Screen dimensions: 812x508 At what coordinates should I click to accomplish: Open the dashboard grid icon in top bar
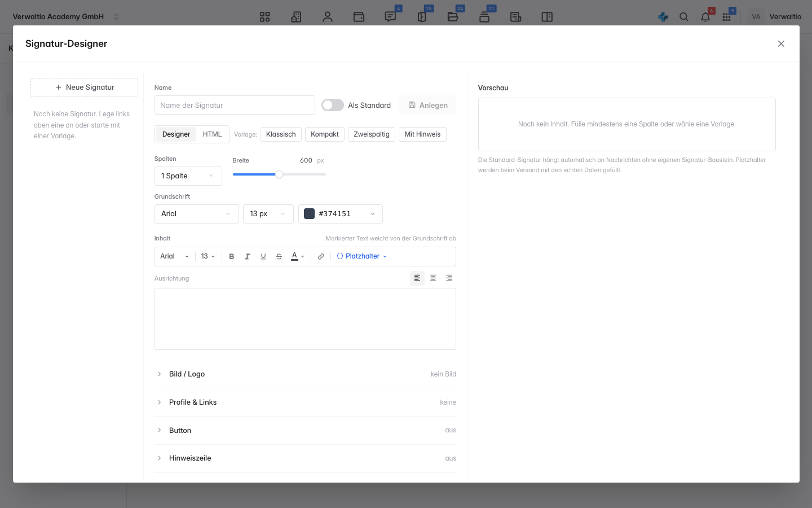click(x=265, y=17)
